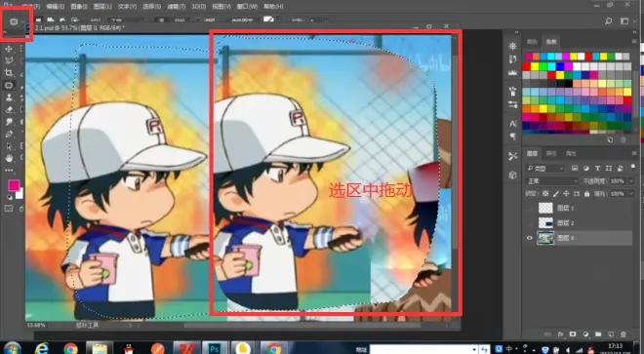This screenshot has width=644, height=354.
Task: Open the 类型 layer filter dropdown
Action: pyautogui.click(x=544, y=169)
